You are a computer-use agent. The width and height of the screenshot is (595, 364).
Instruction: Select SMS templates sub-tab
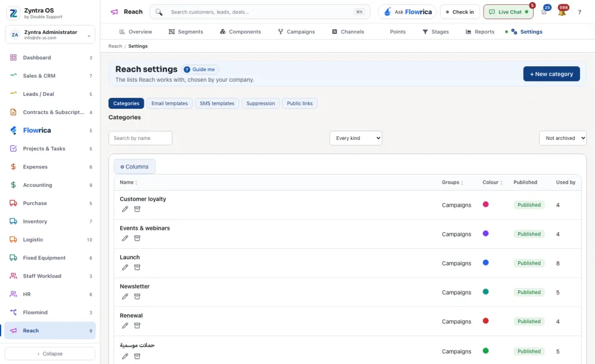(x=217, y=103)
